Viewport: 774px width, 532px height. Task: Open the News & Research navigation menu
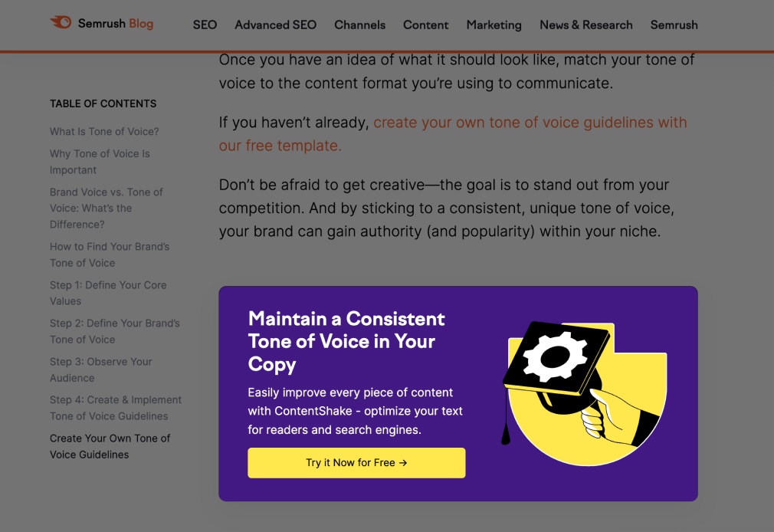pos(585,25)
